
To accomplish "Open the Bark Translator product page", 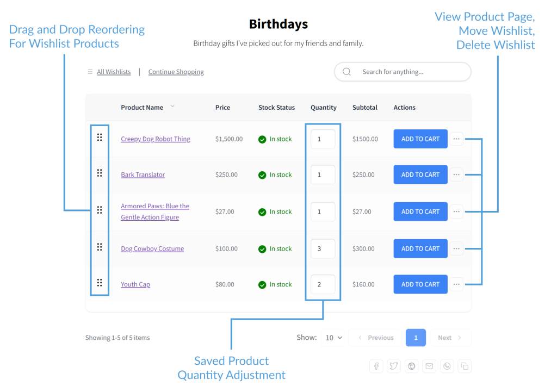I will click(x=143, y=175).
